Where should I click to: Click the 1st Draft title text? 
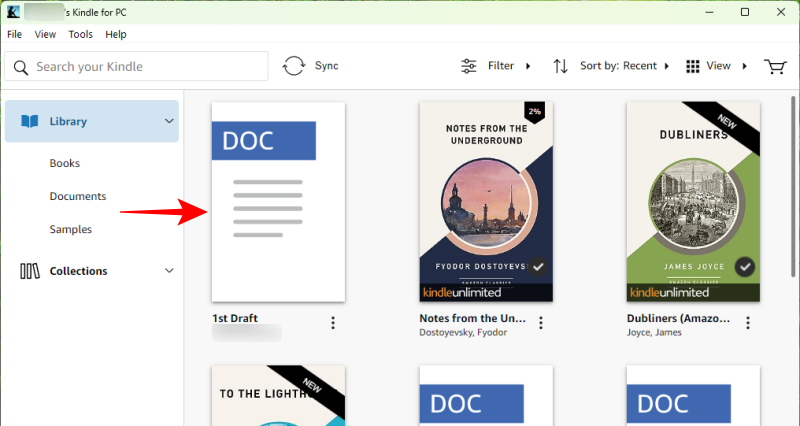tap(235, 318)
